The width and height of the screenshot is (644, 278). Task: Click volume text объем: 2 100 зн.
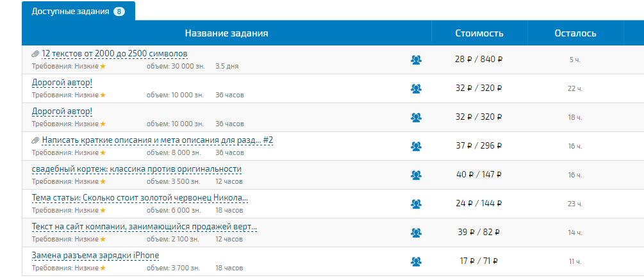[x=173, y=239]
